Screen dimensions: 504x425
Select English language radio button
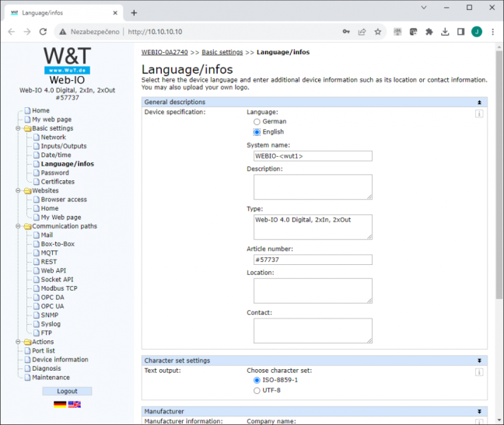(257, 132)
